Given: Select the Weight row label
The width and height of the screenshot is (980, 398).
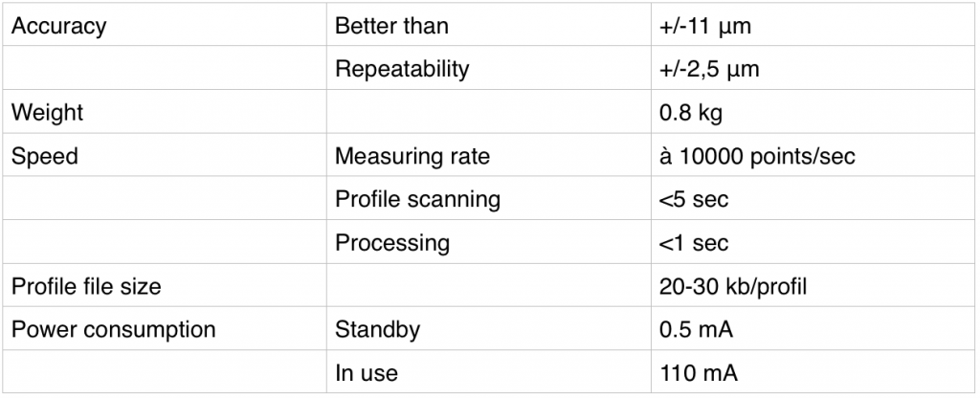Looking at the screenshot, I should tap(47, 113).
